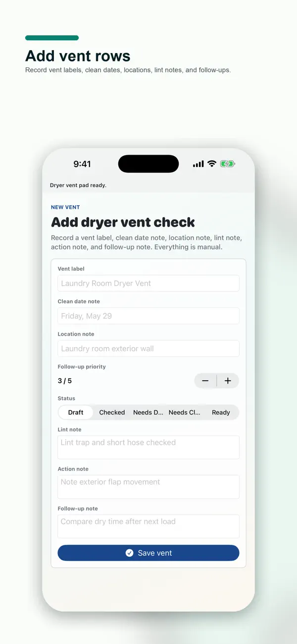Screen dimensions: 297x644
Task: Select the Checked status segment
Action: pos(112,412)
